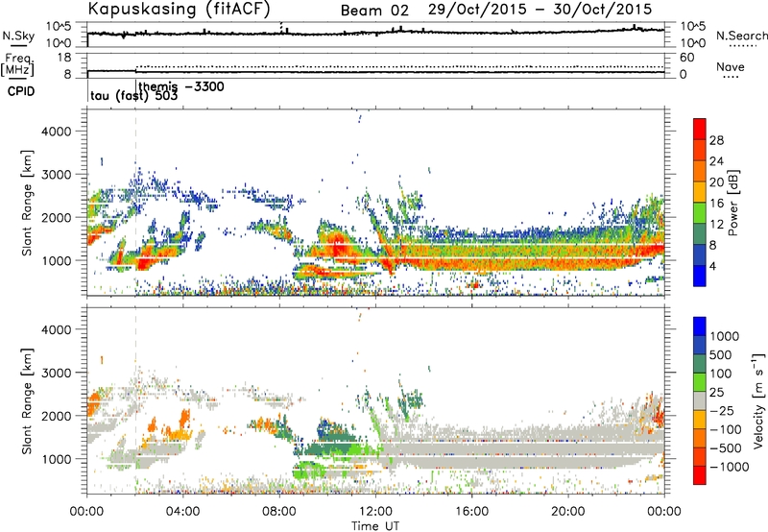Image resolution: width=768 pixels, height=532 pixels.
Task: Click the 16:00 time tick label
Action: (x=471, y=512)
